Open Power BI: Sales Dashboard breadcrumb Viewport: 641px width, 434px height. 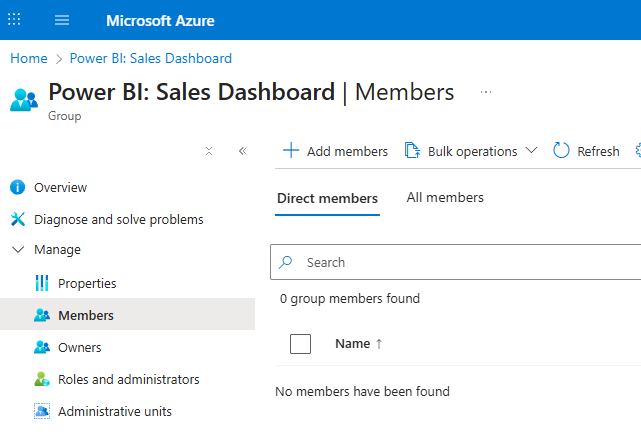(151, 58)
